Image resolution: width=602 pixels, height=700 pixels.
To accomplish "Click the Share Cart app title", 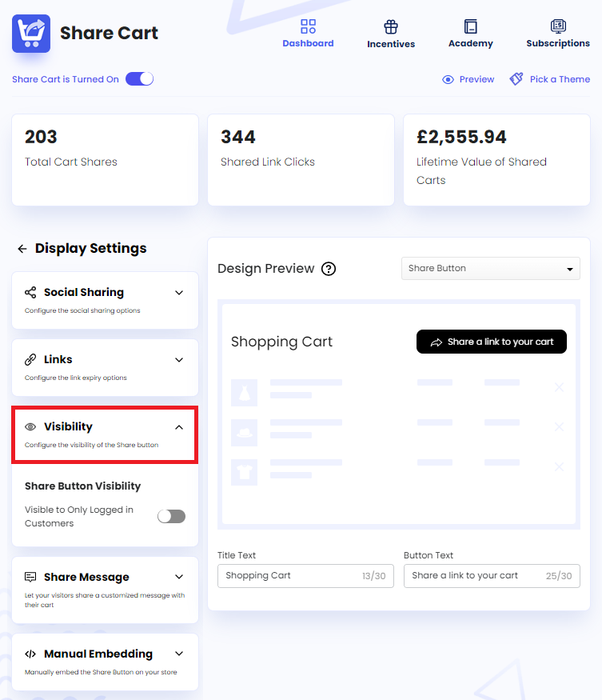I will click(109, 33).
